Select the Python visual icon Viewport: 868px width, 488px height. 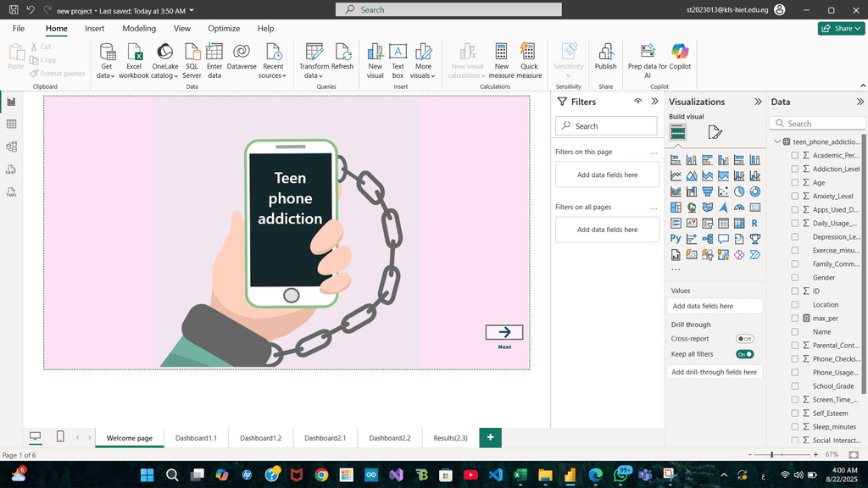(x=676, y=239)
